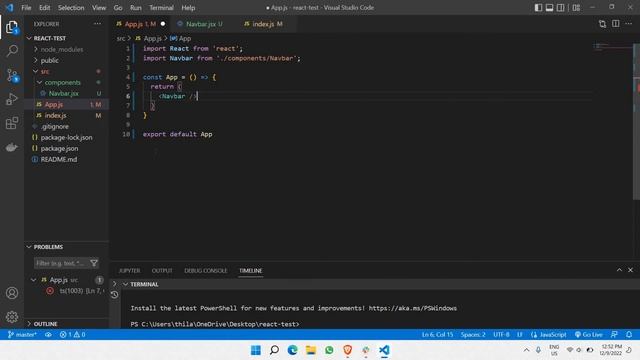Click JavaScript language mode indicator
640x360 pixels.
(x=548, y=334)
